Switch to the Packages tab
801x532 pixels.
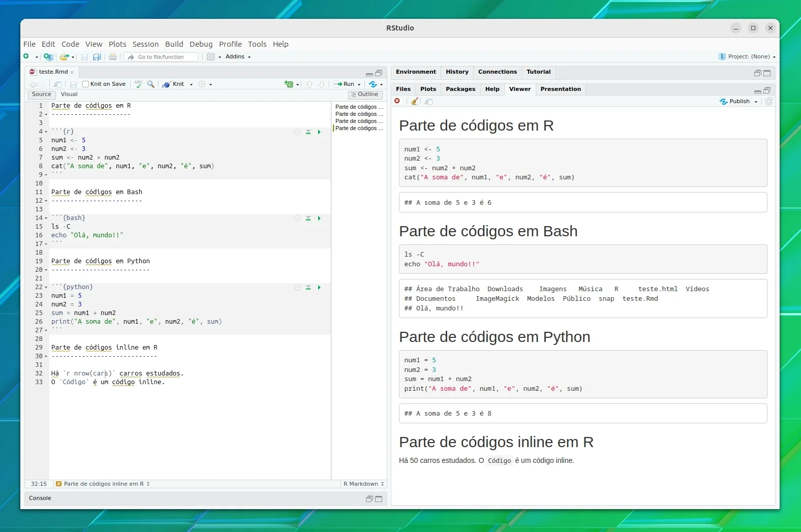tap(460, 89)
